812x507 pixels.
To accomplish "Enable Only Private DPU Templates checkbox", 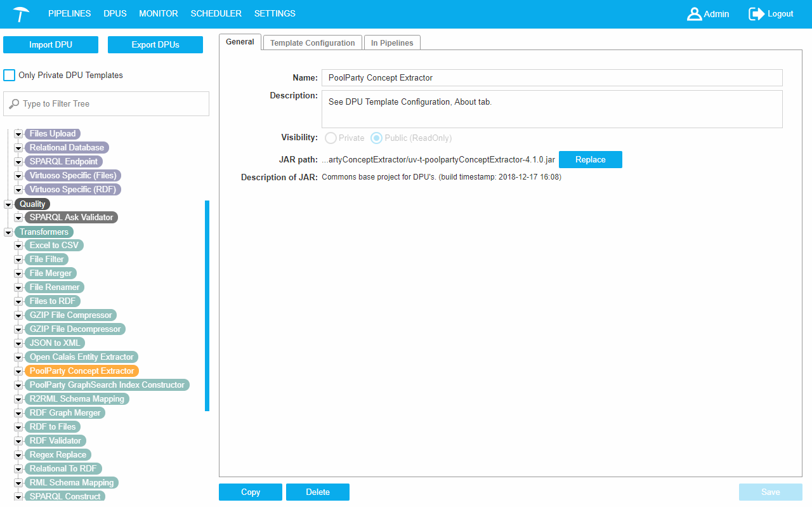I will pos(10,76).
